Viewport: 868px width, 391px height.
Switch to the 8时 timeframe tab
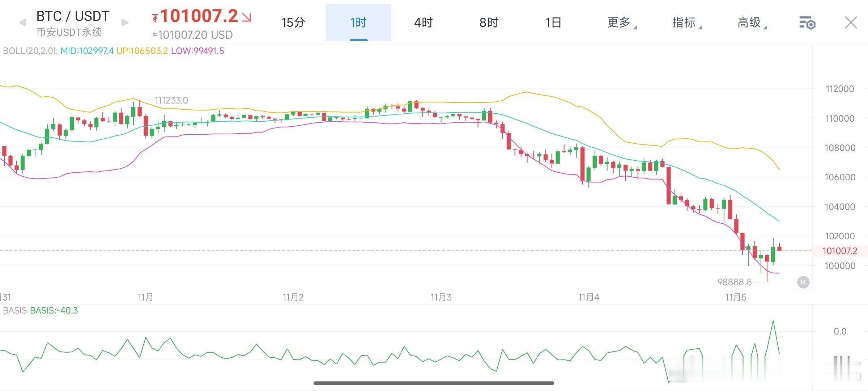(x=489, y=22)
